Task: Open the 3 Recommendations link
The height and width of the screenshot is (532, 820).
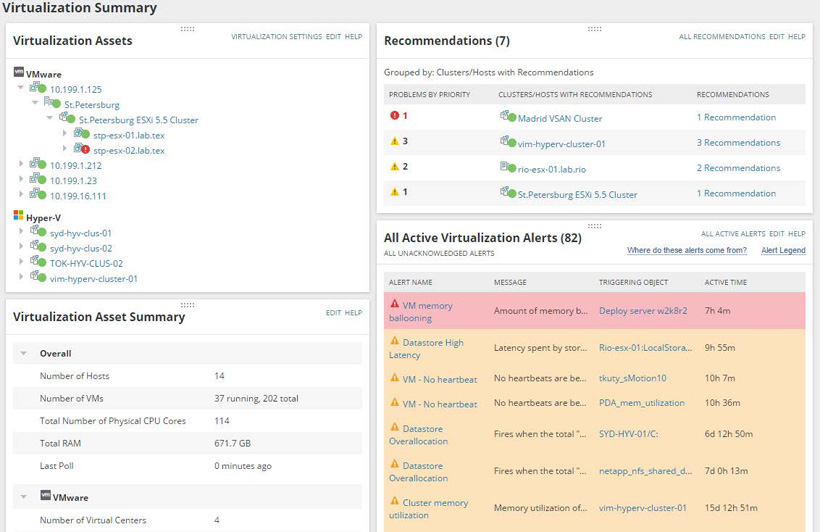Action: click(738, 143)
